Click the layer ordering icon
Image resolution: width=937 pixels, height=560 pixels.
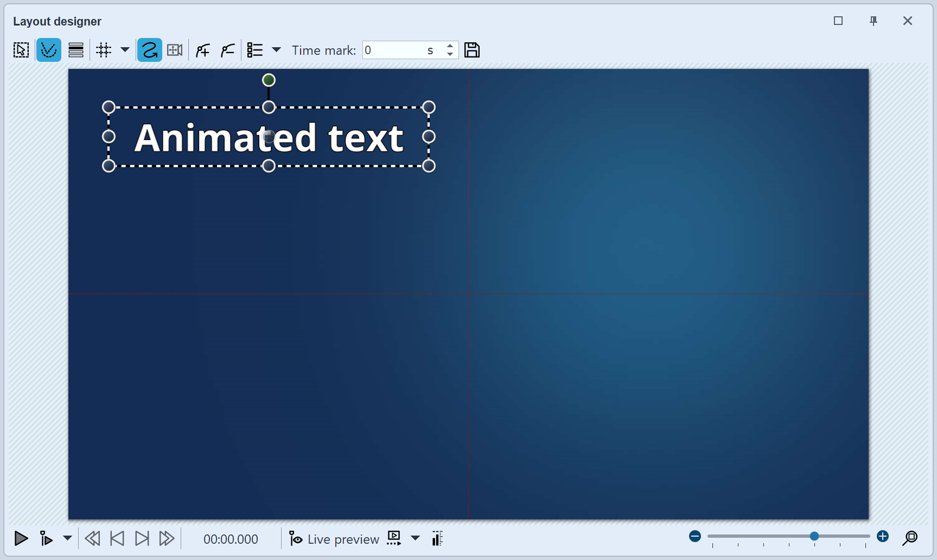[x=75, y=49]
